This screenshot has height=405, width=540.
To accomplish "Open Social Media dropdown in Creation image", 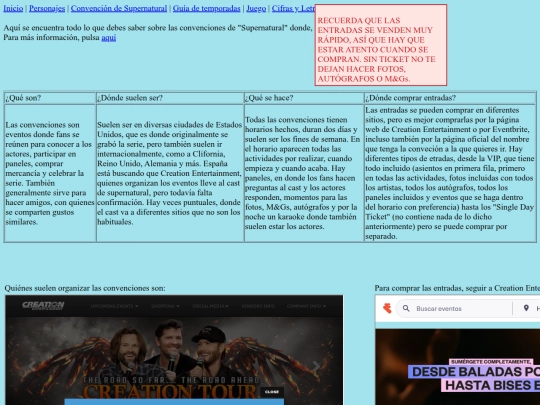I will [210, 306].
